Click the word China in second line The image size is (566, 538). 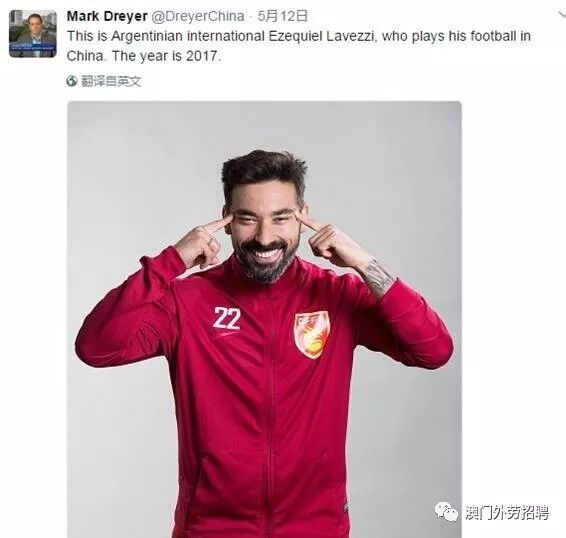pyautogui.click(x=85, y=56)
